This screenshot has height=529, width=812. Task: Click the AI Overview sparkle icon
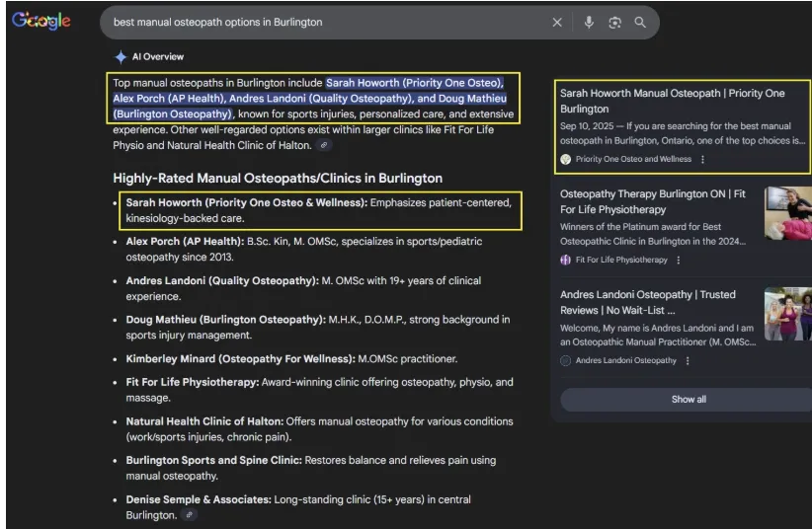click(x=121, y=57)
